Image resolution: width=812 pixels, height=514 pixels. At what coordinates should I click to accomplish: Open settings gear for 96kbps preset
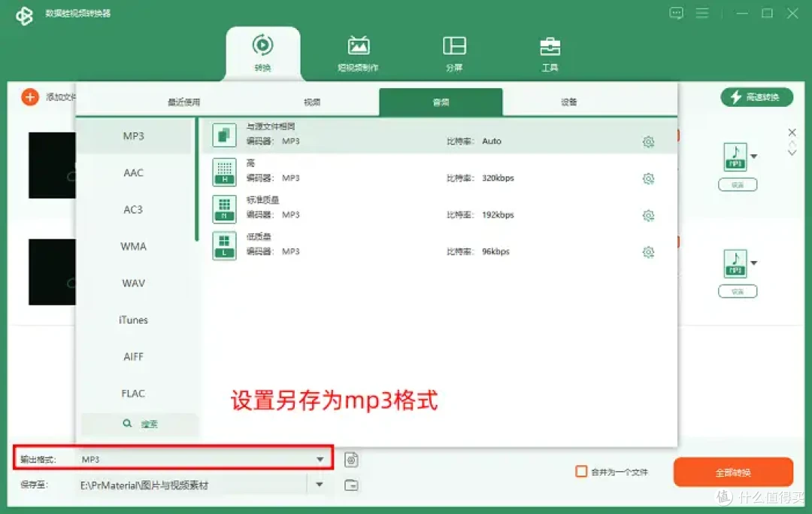click(x=648, y=252)
